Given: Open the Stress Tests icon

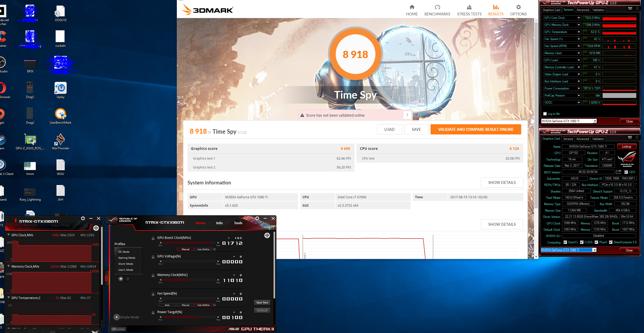Looking at the screenshot, I should (469, 7).
